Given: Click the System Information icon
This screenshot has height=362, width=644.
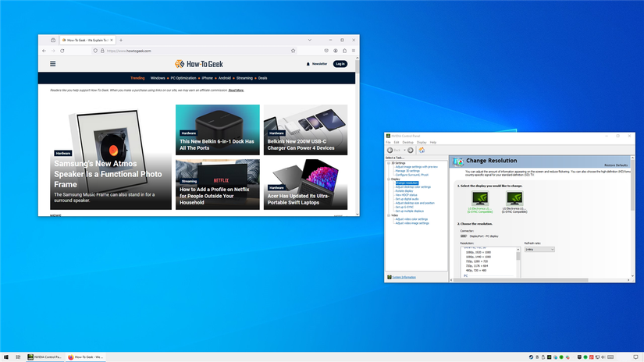Looking at the screenshot, I should point(390,278).
